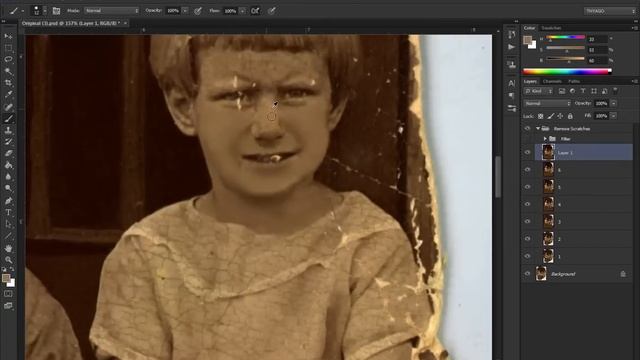Viewport: 640px width, 360px height.
Task: Open the Character panel icon
Action: click(511, 83)
